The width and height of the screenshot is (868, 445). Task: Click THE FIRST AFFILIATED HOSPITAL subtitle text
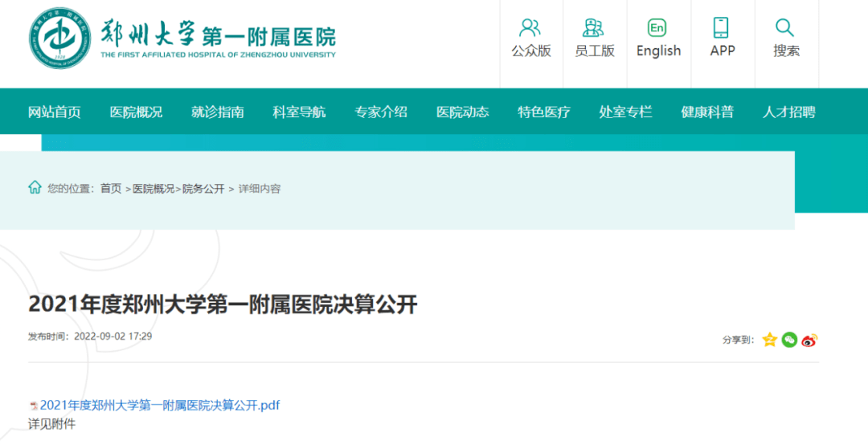[x=218, y=55]
